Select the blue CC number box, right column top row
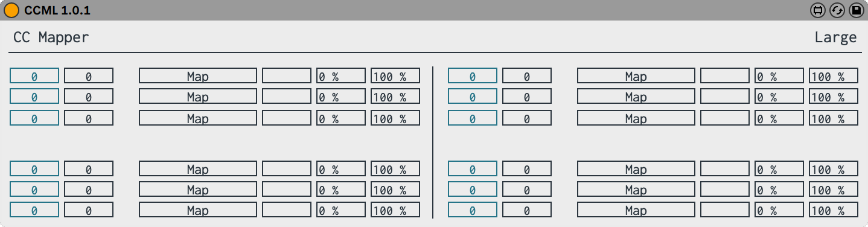This screenshot has width=868, height=227. (473, 75)
